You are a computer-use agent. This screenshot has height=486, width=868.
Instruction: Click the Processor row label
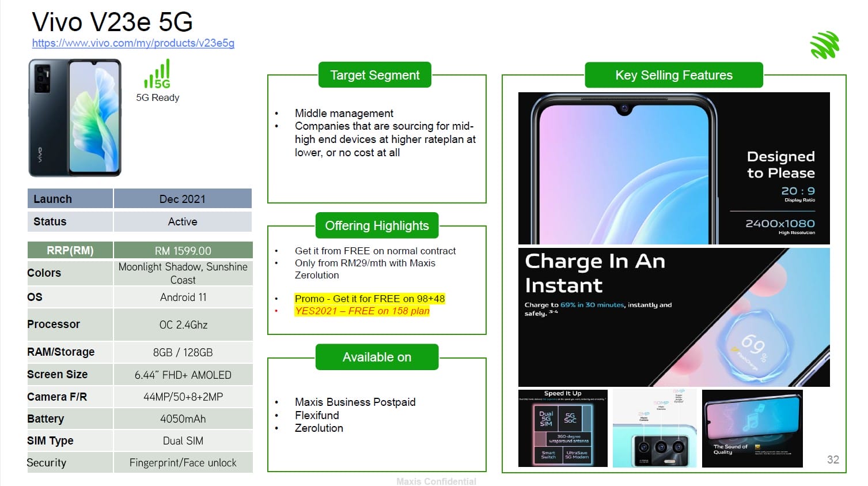(54, 324)
